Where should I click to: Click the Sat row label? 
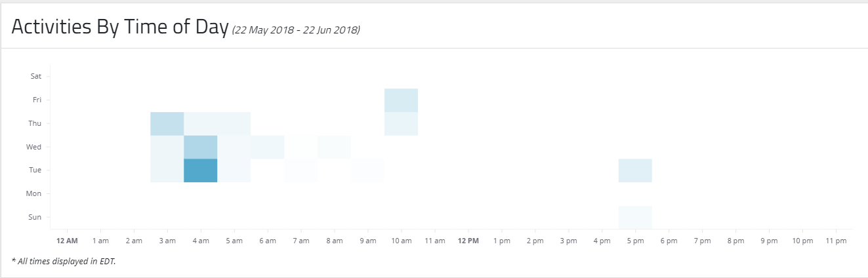click(36, 76)
